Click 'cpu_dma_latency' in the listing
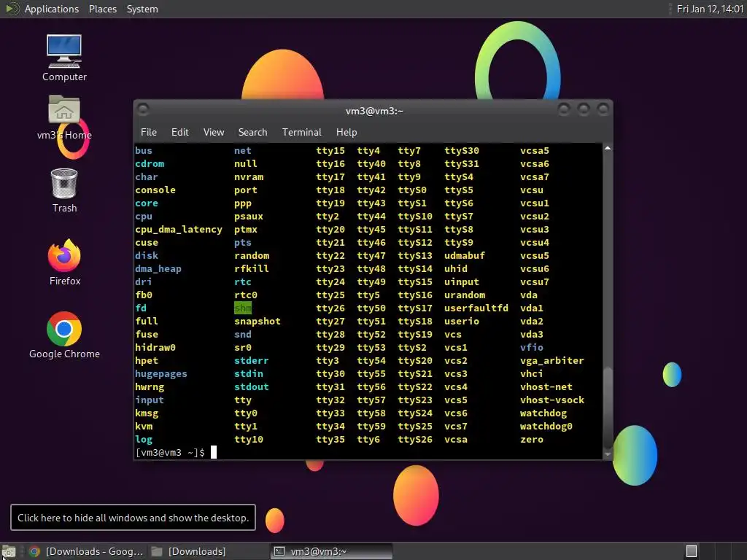747x560 pixels. pos(179,230)
